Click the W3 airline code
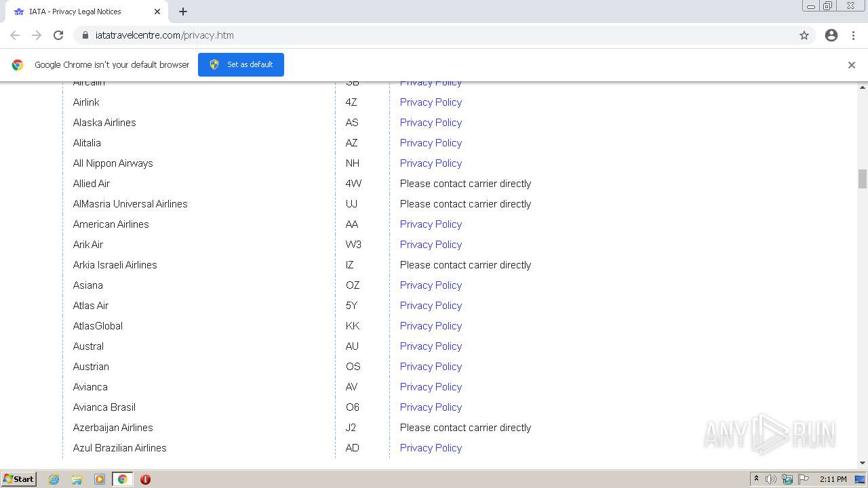The height and width of the screenshot is (488, 868). (x=353, y=245)
